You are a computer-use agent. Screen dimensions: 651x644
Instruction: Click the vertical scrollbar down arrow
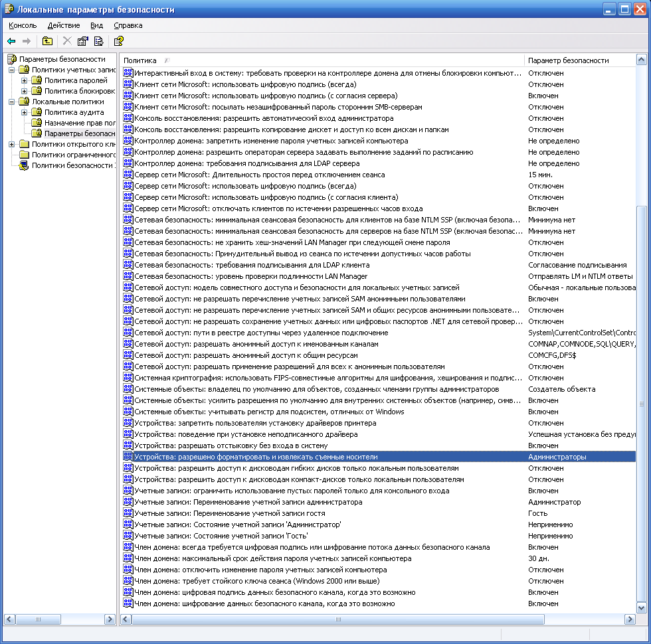(641, 608)
